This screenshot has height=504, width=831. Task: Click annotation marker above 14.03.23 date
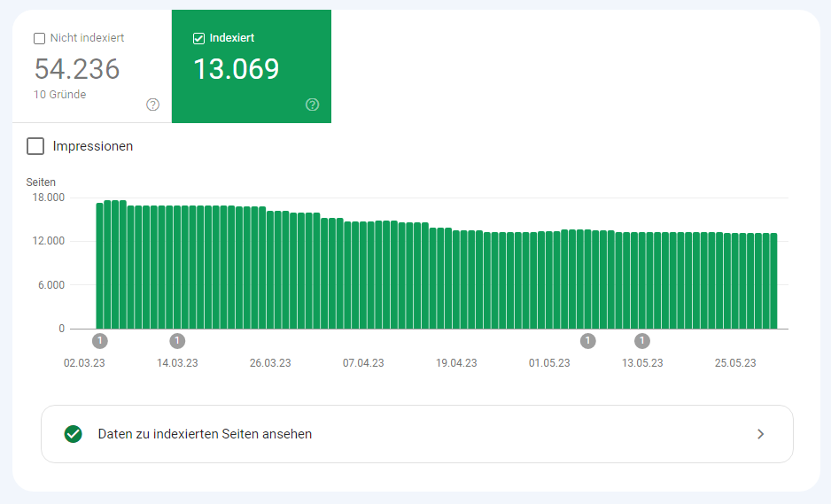(x=177, y=341)
